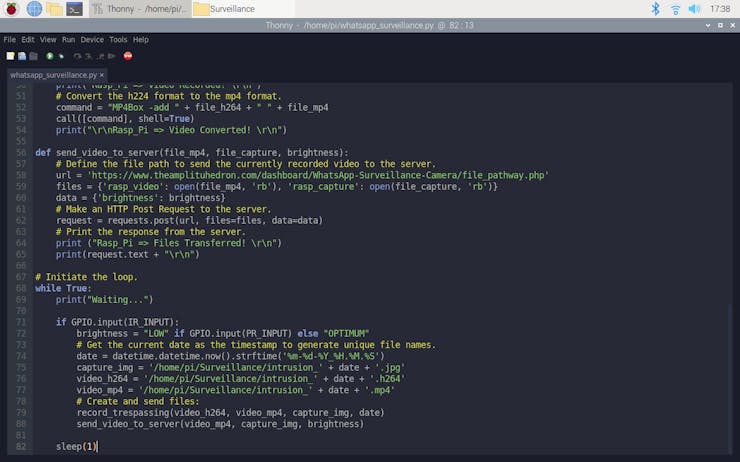Click the Open file toolbar icon
This screenshot has width=740, height=462.
click(21, 56)
